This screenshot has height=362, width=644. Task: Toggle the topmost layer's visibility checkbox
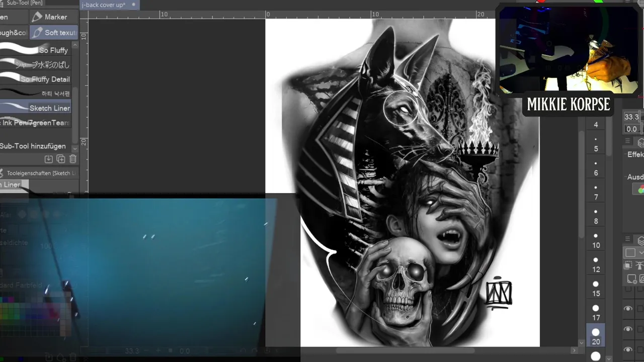coord(628,290)
